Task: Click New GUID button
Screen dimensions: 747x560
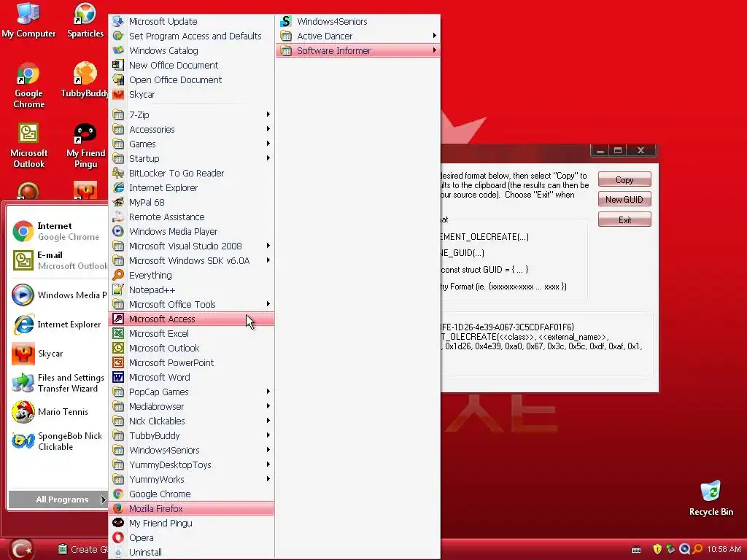Action: [x=624, y=200]
